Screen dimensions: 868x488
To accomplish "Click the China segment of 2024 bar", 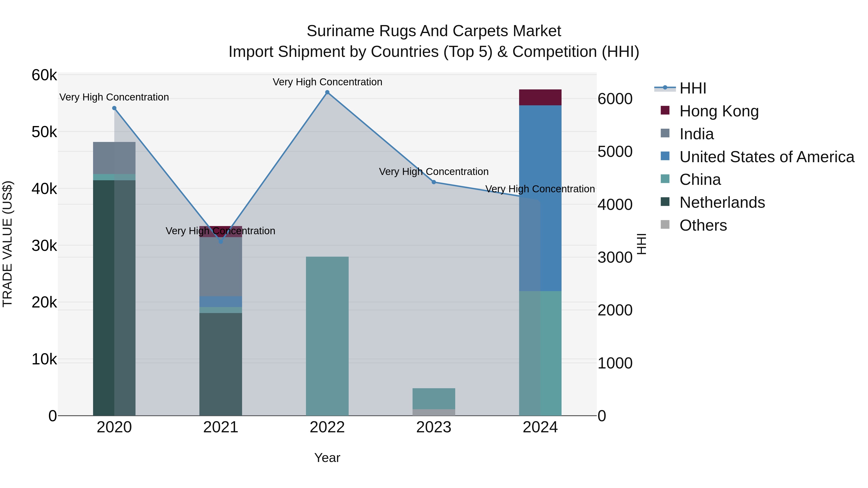I will point(540,353).
